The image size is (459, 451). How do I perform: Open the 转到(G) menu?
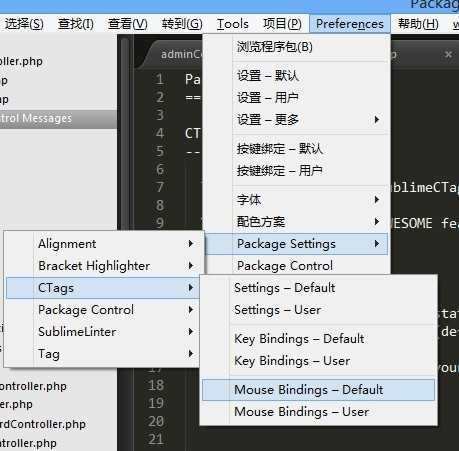pyautogui.click(x=182, y=24)
